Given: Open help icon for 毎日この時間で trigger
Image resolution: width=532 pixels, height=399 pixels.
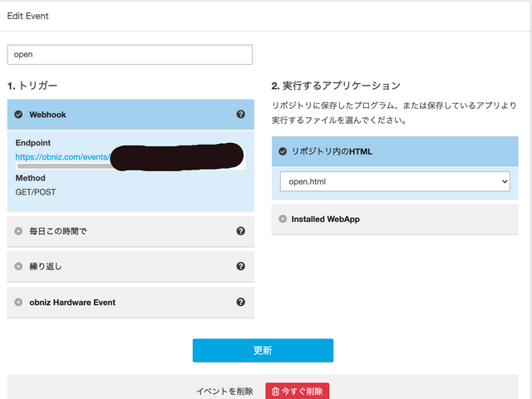Looking at the screenshot, I should (240, 231).
